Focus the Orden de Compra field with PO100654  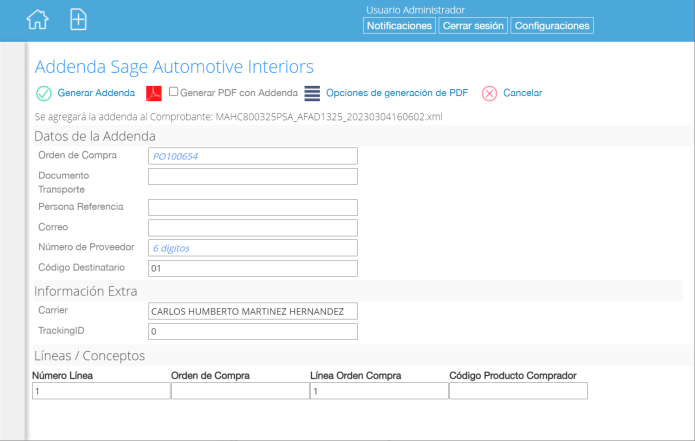(253, 156)
